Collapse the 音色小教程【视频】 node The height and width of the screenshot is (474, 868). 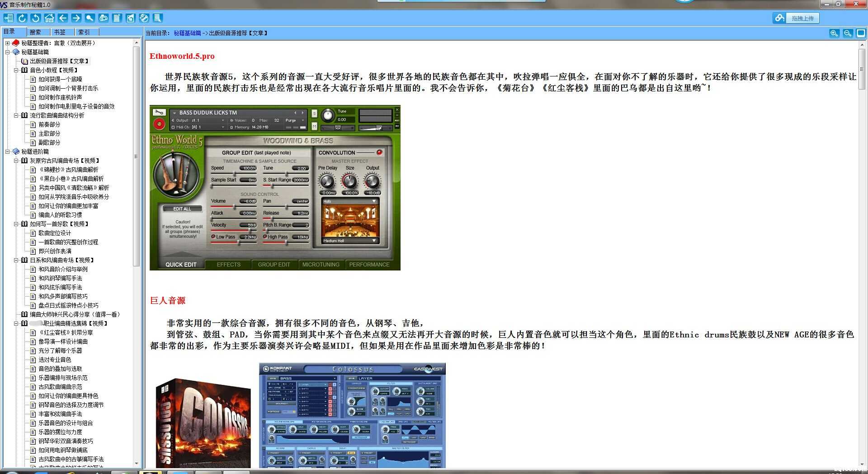point(16,70)
